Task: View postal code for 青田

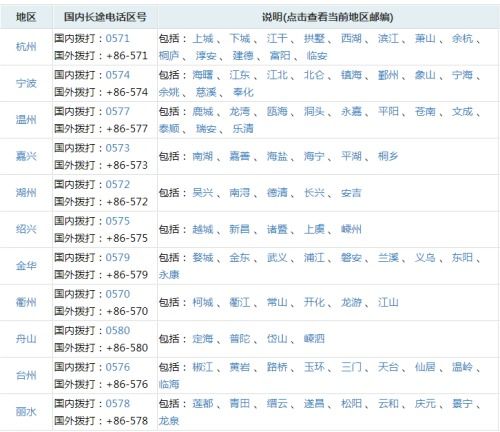Action: point(240,403)
